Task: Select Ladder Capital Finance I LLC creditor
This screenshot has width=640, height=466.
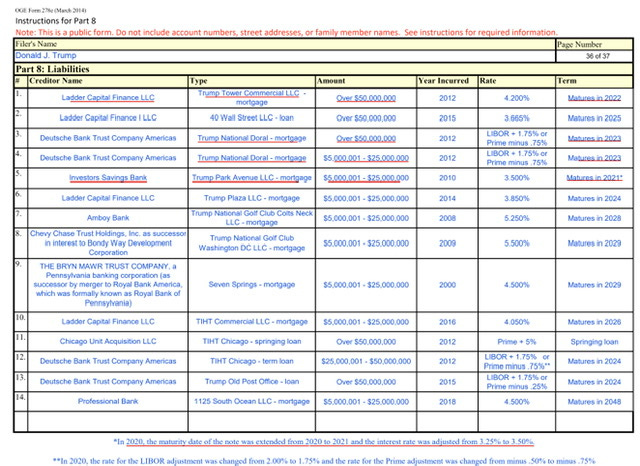Action: coord(108,118)
